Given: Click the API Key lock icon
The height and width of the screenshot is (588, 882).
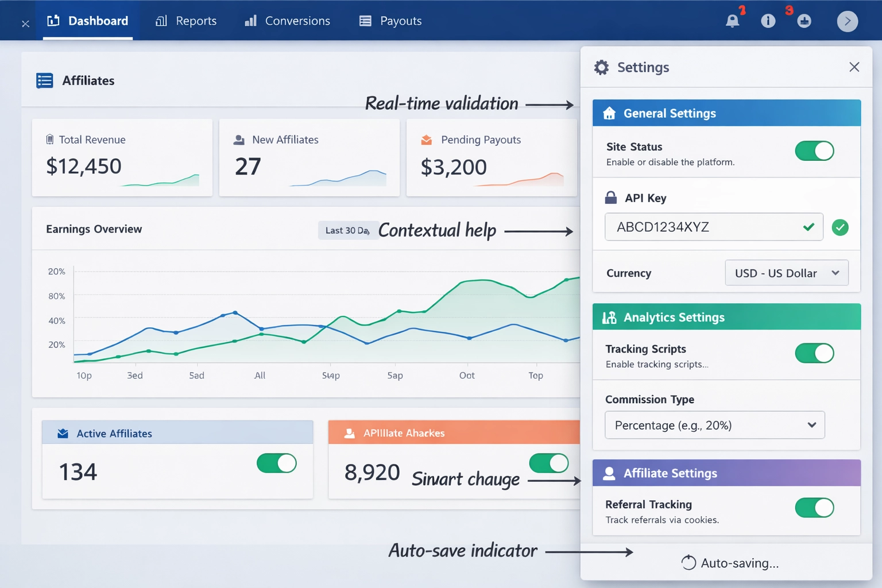Looking at the screenshot, I should click(610, 198).
